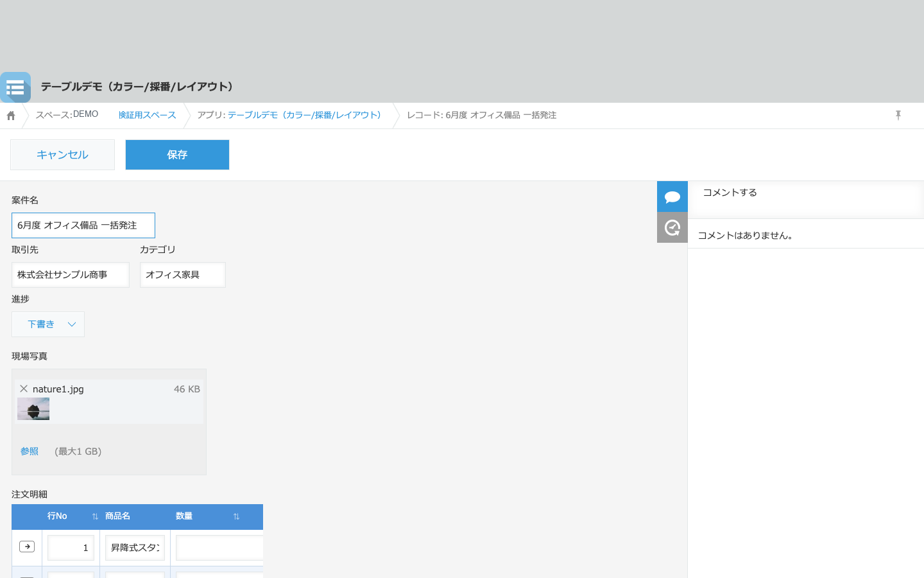This screenshot has width=924, height=578.
Task: Open the 進捗 dropdown showing 下書き
Action: click(x=48, y=324)
